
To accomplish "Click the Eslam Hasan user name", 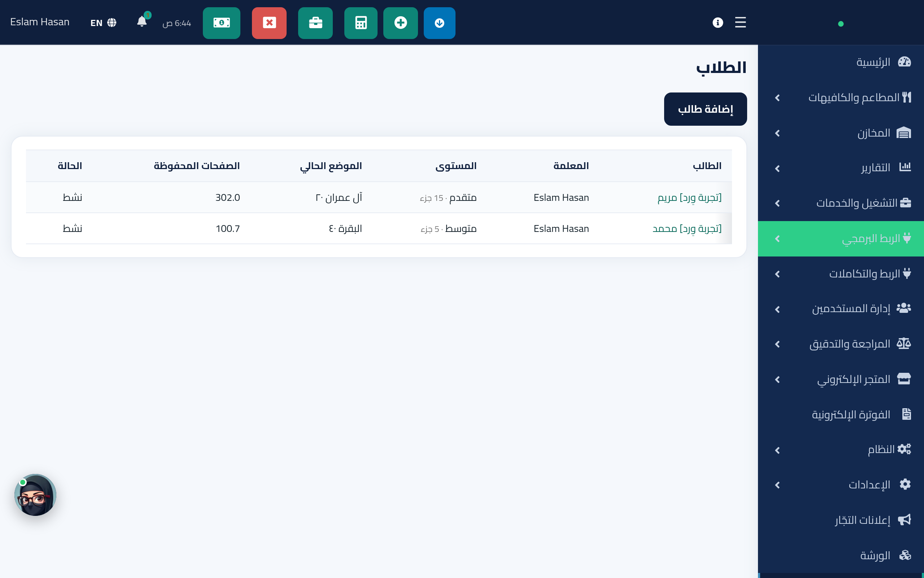I will point(40,22).
